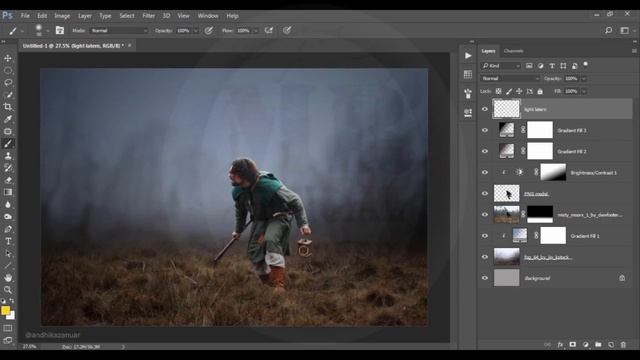Viewport: 640px width, 360px height.
Task: Hide the Gradient Fill 2 layer
Action: click(485, 151)
